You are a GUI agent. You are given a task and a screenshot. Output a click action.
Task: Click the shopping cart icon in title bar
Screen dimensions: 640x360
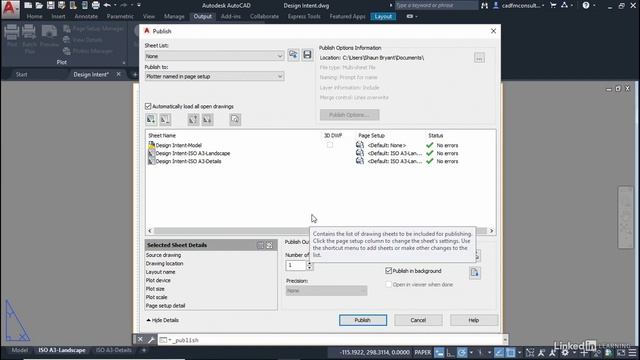(553, 5)
